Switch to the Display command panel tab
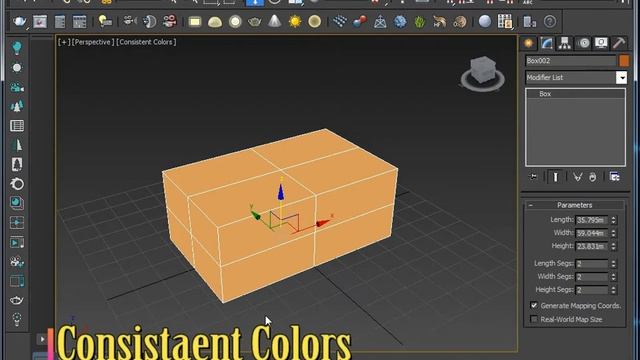Screen dimensions: 640x360 click(x=601, y=43)
